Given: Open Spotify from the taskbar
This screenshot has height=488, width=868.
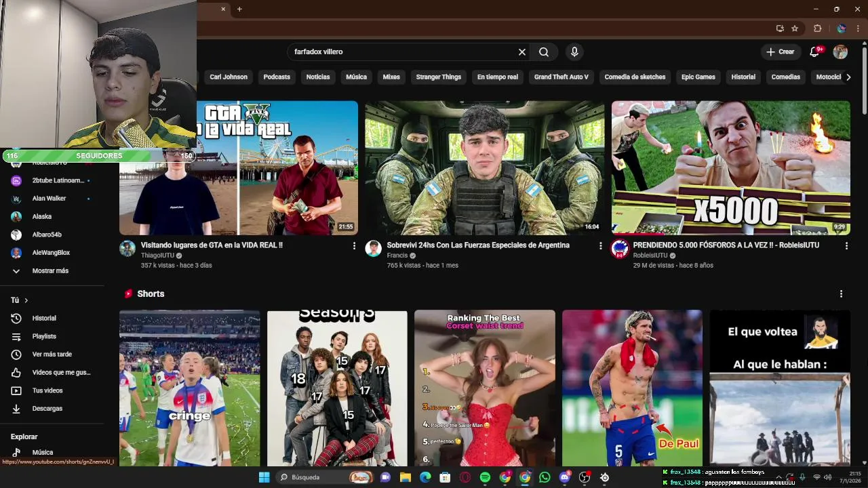Looking at the screenshot, I should [x=485, y=477].
